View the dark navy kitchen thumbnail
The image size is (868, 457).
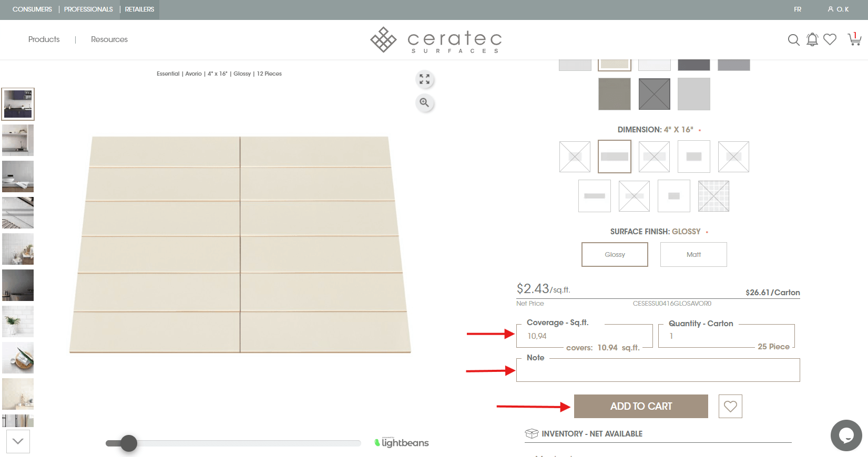(18, 104)
